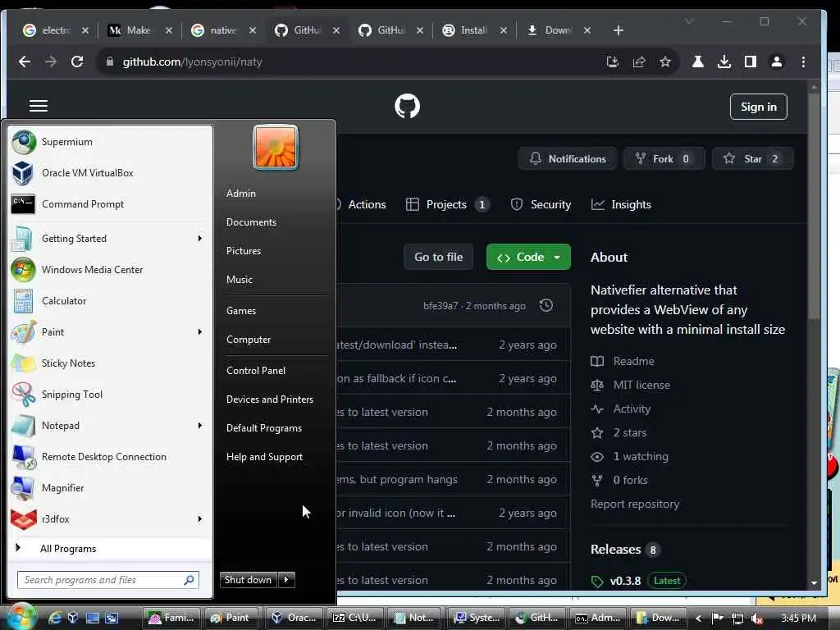Go back in browser history
The image size is (840, 630).
(x=25, y=62)
